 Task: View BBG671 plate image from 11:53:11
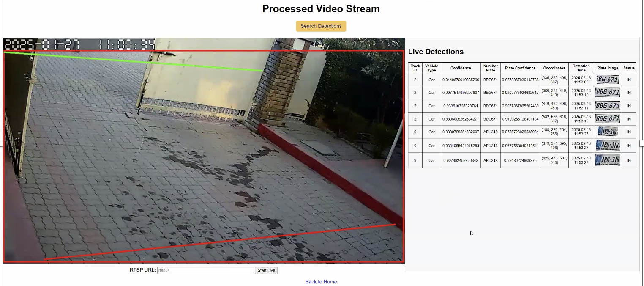pos(607,105)
